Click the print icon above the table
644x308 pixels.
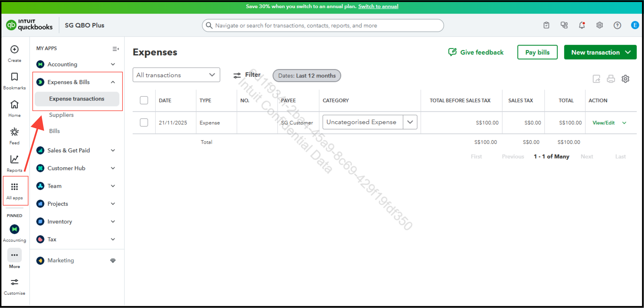pos(611,79)
